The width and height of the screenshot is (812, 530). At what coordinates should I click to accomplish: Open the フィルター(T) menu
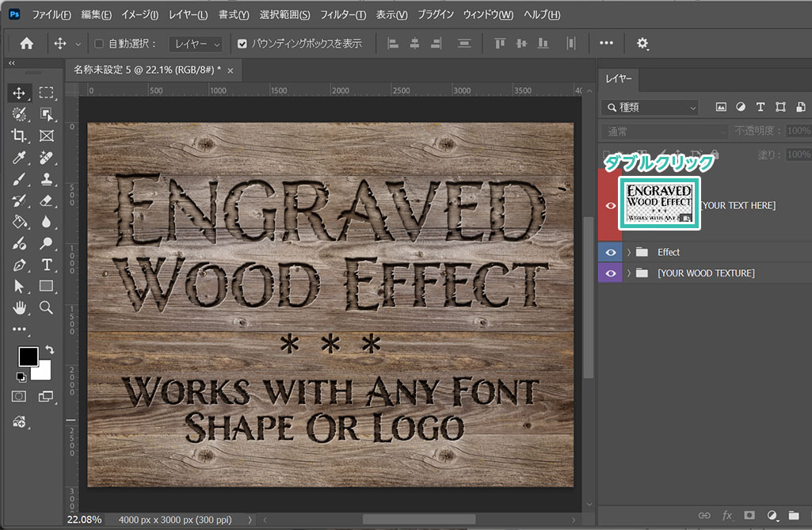343,15
